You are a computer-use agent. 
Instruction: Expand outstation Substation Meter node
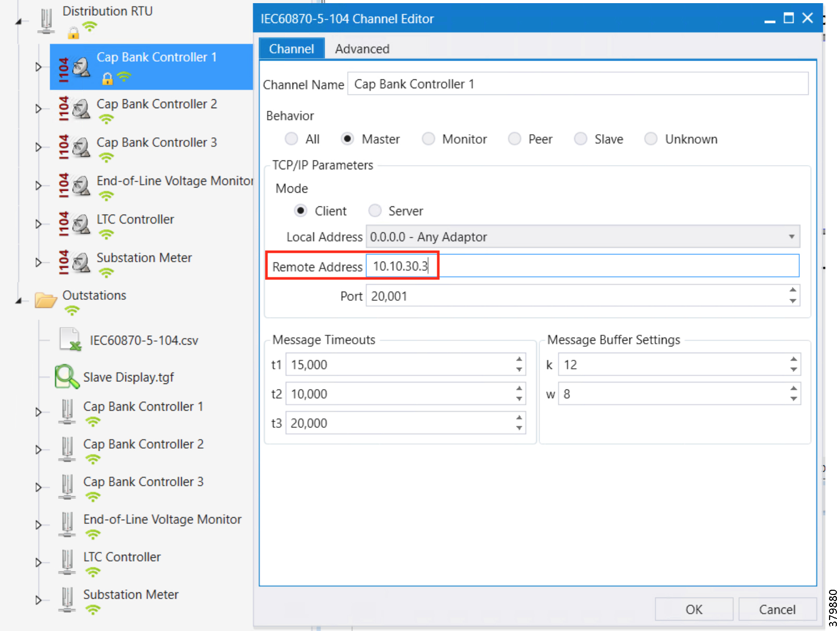pos(39,600)
